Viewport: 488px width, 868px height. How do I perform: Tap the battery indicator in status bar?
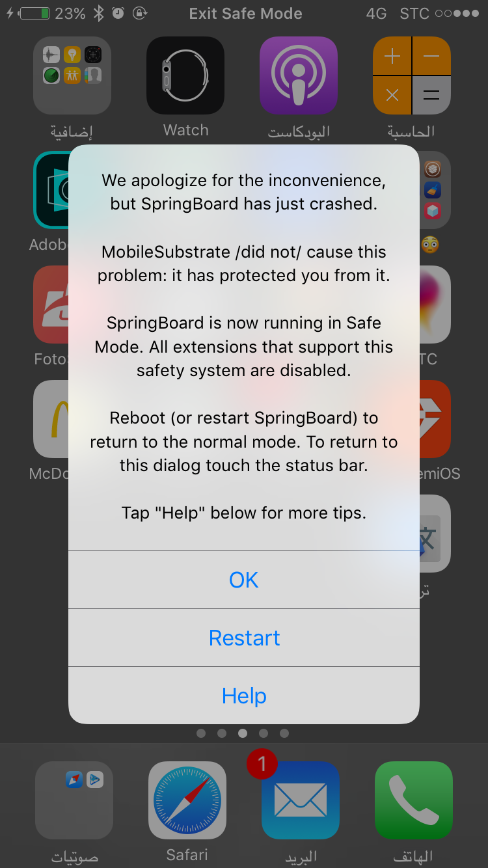34,13
